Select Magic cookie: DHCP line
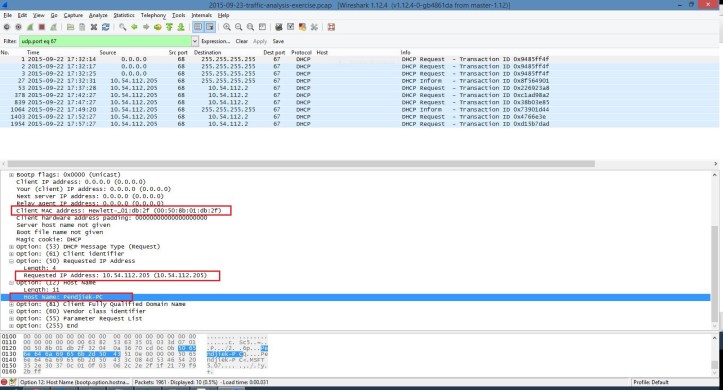The height and width of the screenshot is (390, 723). 48,239
